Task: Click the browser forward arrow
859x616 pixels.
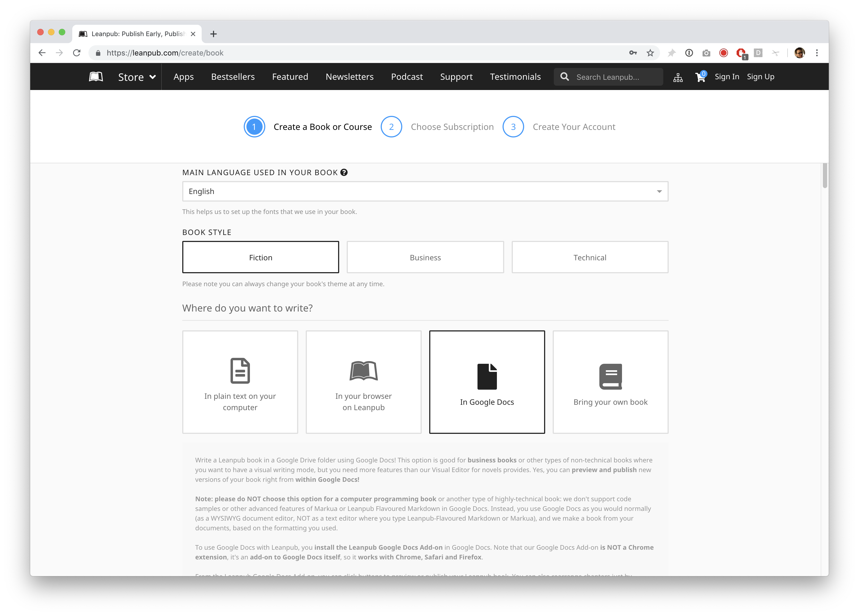Action: [x=59, y=53]
